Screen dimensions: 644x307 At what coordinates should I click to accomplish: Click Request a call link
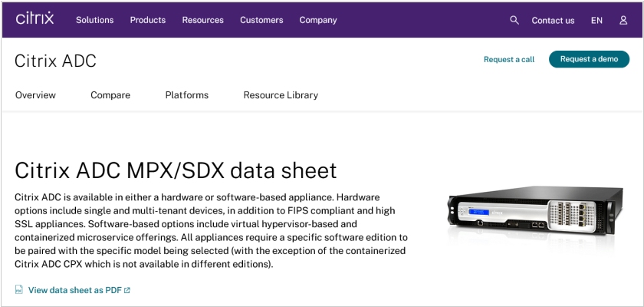(x=509, y=60)
